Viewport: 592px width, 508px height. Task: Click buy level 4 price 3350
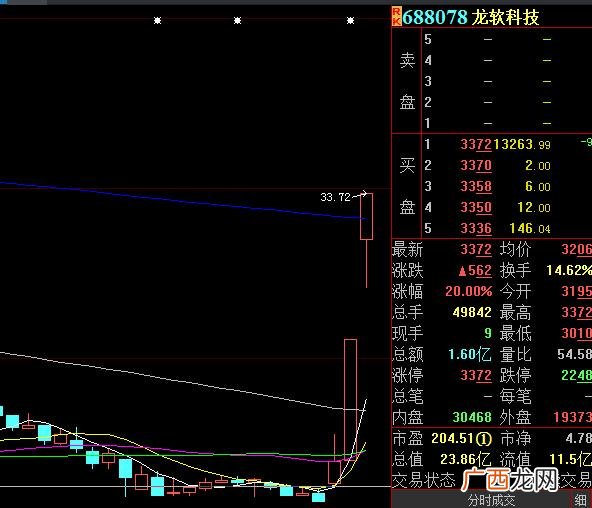(x=476, y=208)
